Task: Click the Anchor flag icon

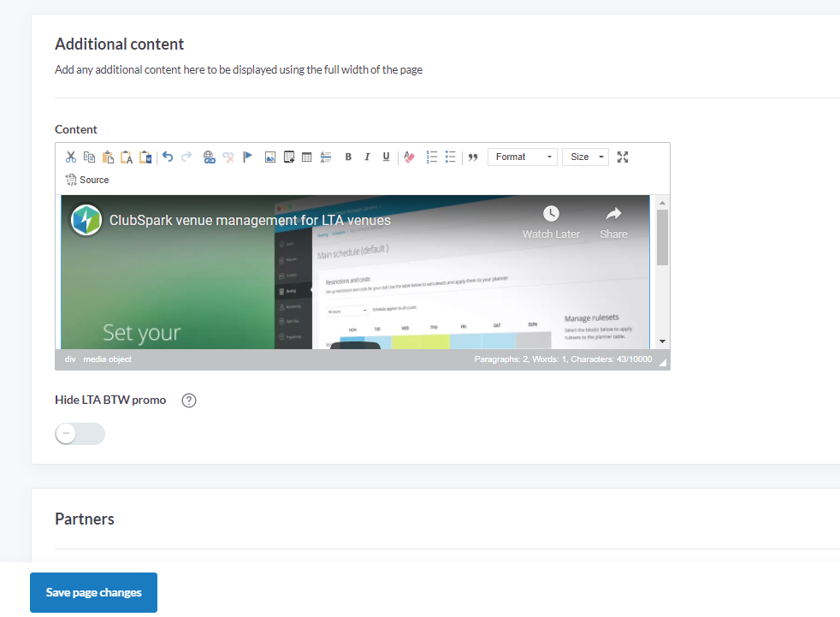Action: coord(247,157)
